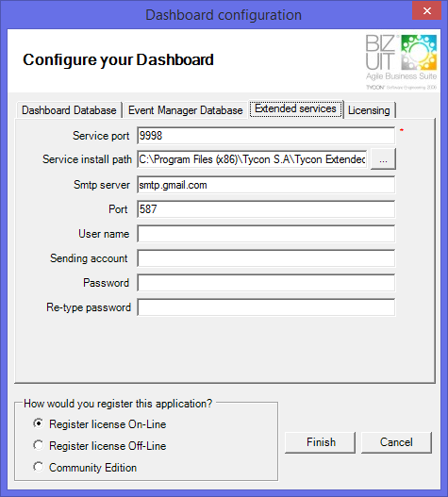Viewport: 448px width, 497px height.
Task: Focus the Service port field
Action: 266,136
